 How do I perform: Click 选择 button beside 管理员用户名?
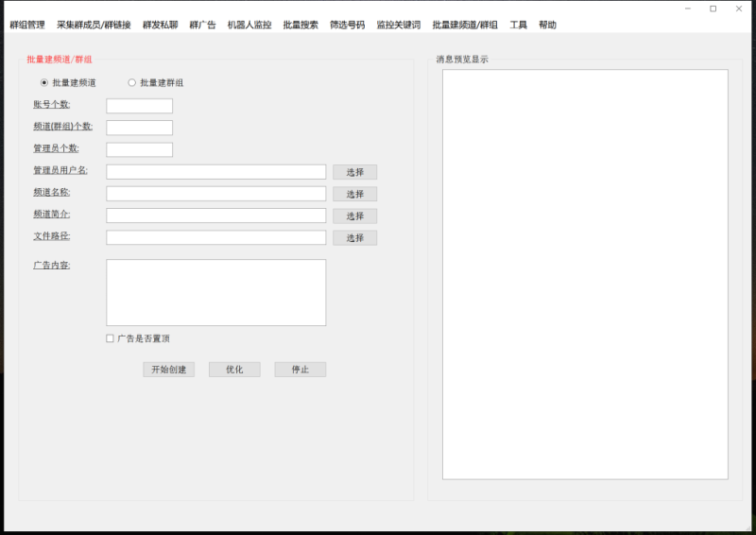(355, 172)
